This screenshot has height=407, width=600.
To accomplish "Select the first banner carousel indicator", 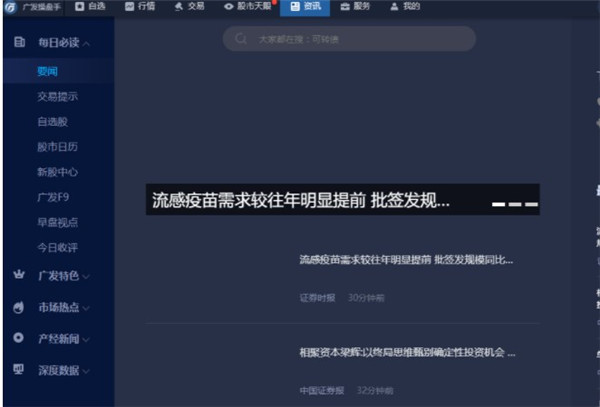I will pyautogui.click(x=498, y=205).
